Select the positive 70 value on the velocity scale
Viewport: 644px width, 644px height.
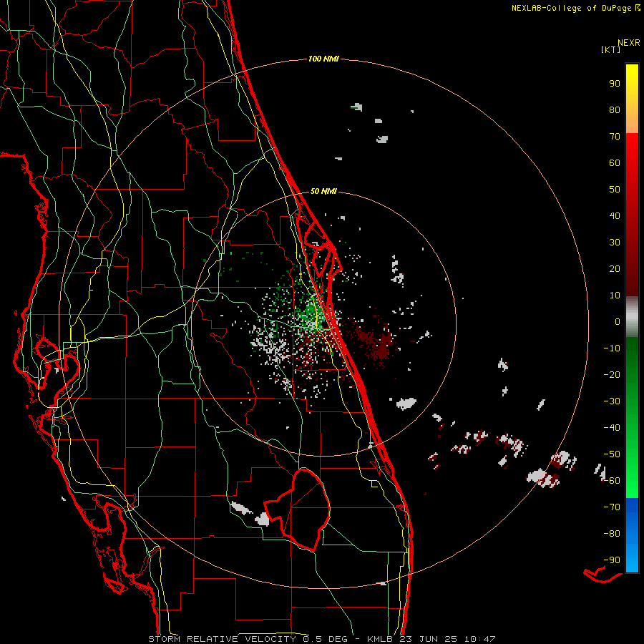point(615,136)
